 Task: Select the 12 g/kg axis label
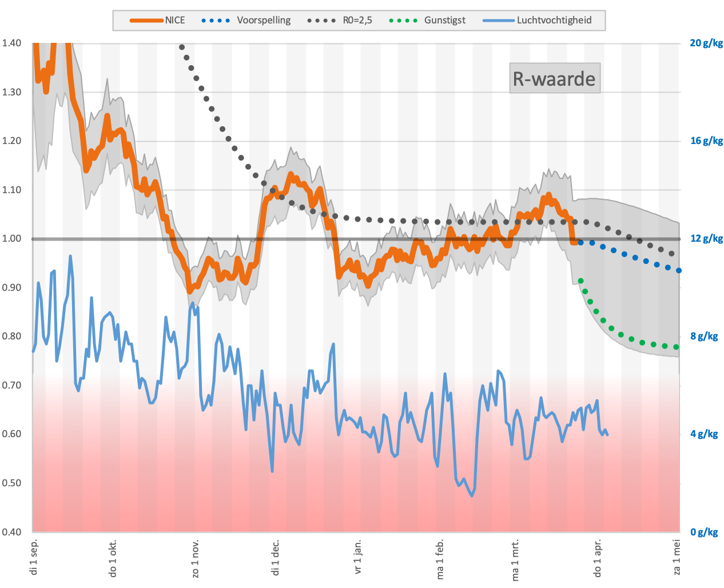point(706,239)
